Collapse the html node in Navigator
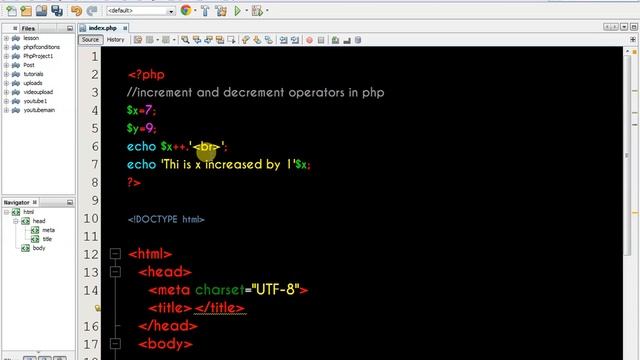Screen dimensions: 640x360 [7, 212]
